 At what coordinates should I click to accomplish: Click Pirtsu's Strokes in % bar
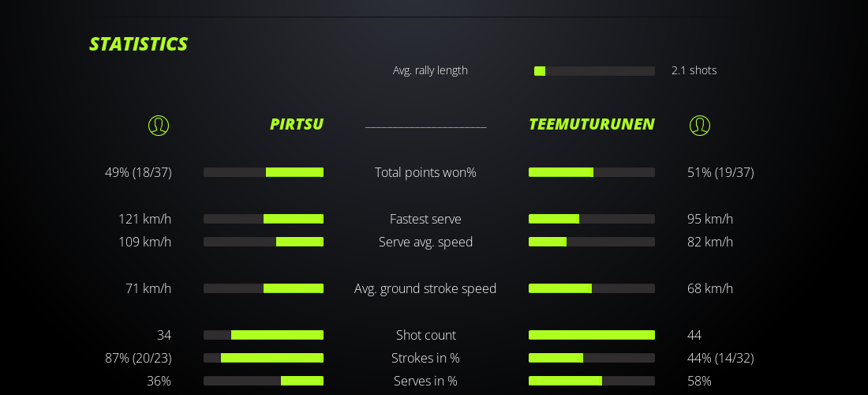tap(264, 358)
